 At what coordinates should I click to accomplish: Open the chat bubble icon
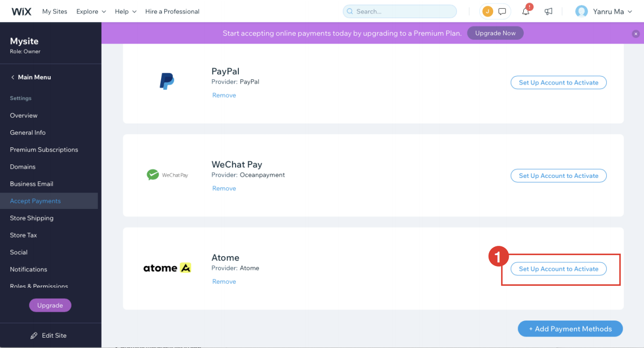pos(500,10)
